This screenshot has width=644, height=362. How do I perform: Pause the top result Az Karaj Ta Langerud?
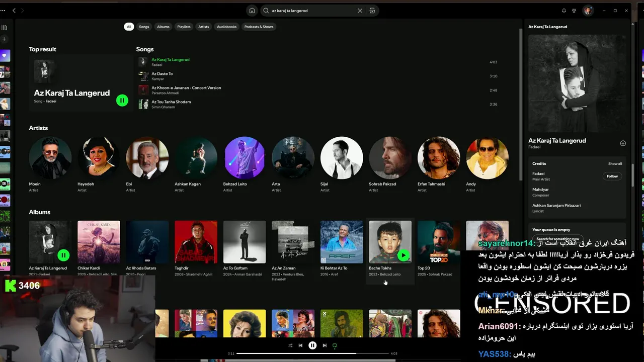pos(122,100)
